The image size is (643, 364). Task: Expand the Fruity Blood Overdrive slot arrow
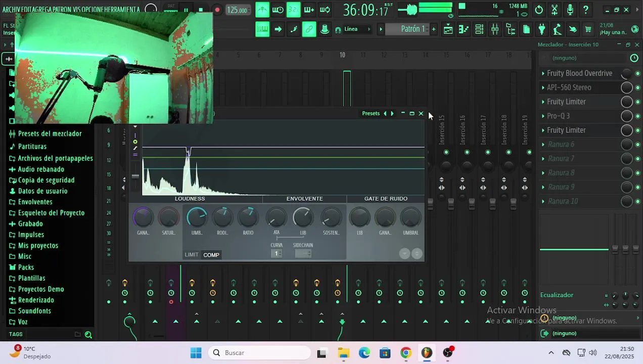click(543, 73)
